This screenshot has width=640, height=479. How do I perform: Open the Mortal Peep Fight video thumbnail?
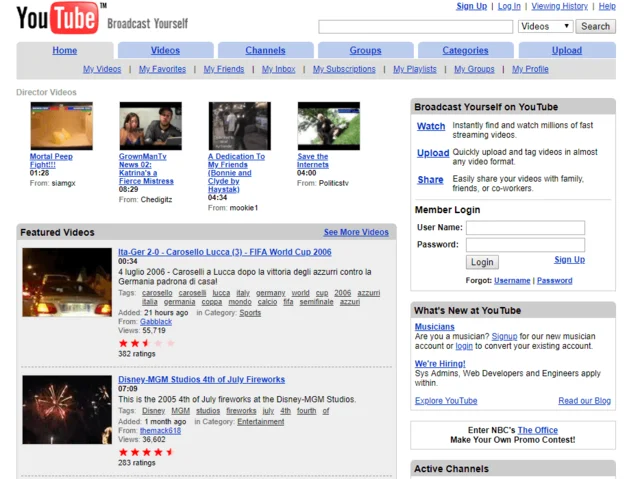click(x=62, y=126)
